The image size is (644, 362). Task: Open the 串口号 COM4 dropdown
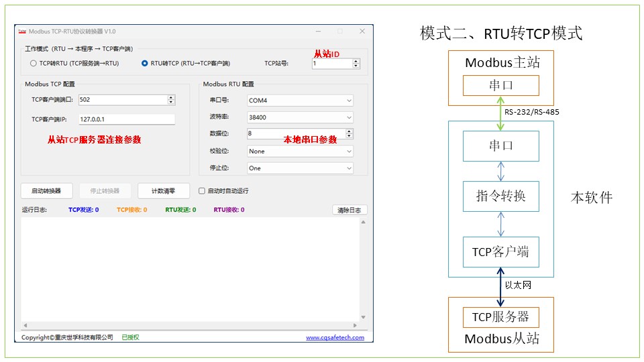tap(300, 101)
